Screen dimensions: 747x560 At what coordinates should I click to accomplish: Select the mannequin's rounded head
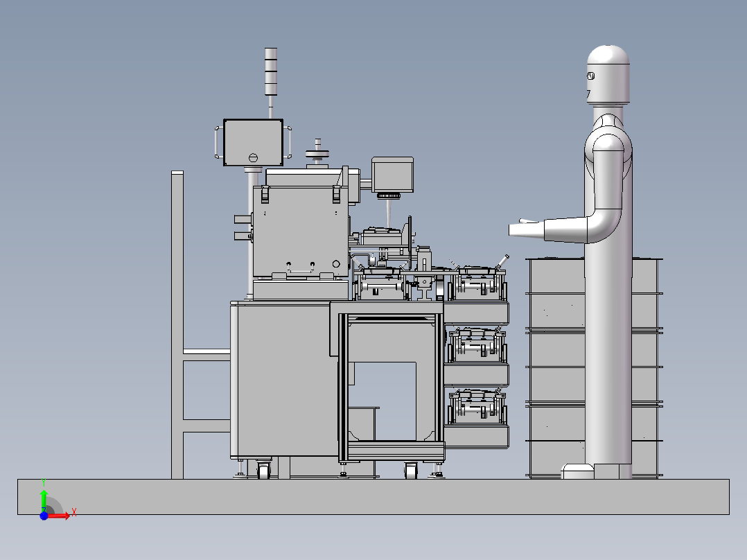pyautogui.click(x=608, y=74)
